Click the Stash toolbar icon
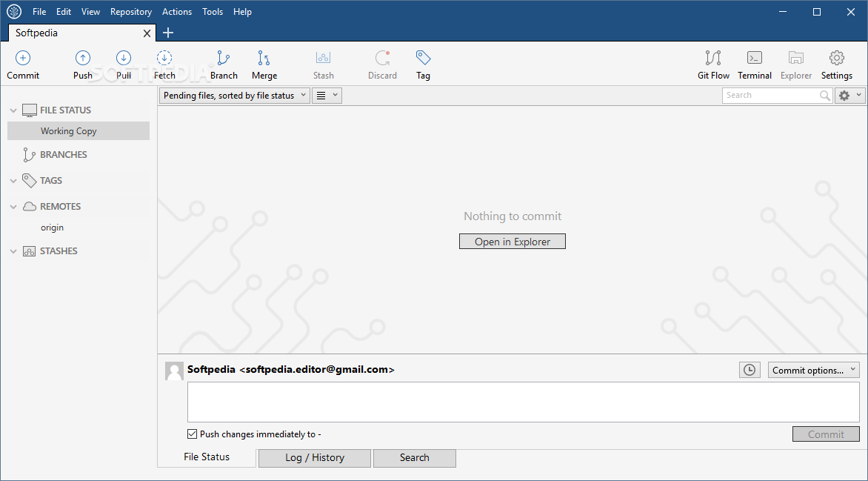The width and height of the screenshot is (868, 481). pyautogui.click(x=324, y=58)
